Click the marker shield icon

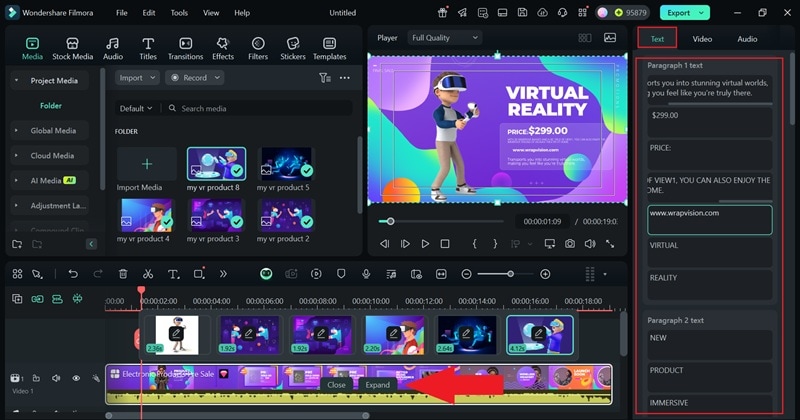341,274
